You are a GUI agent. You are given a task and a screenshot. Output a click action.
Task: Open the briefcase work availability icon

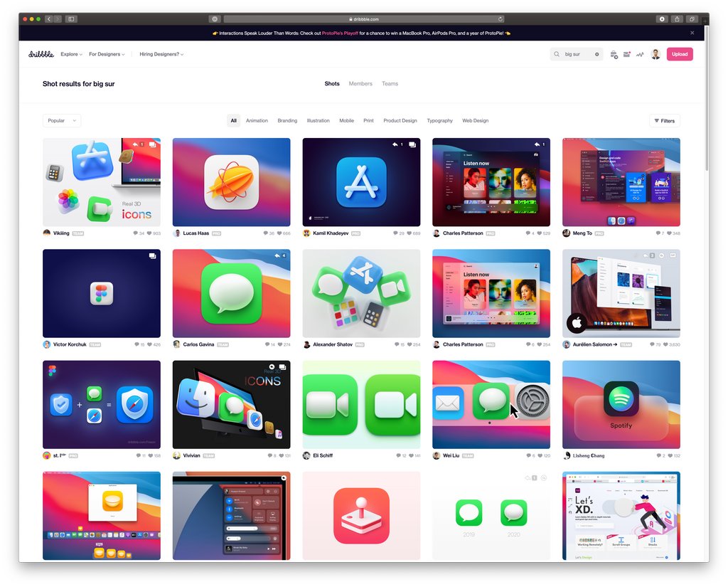614,54
